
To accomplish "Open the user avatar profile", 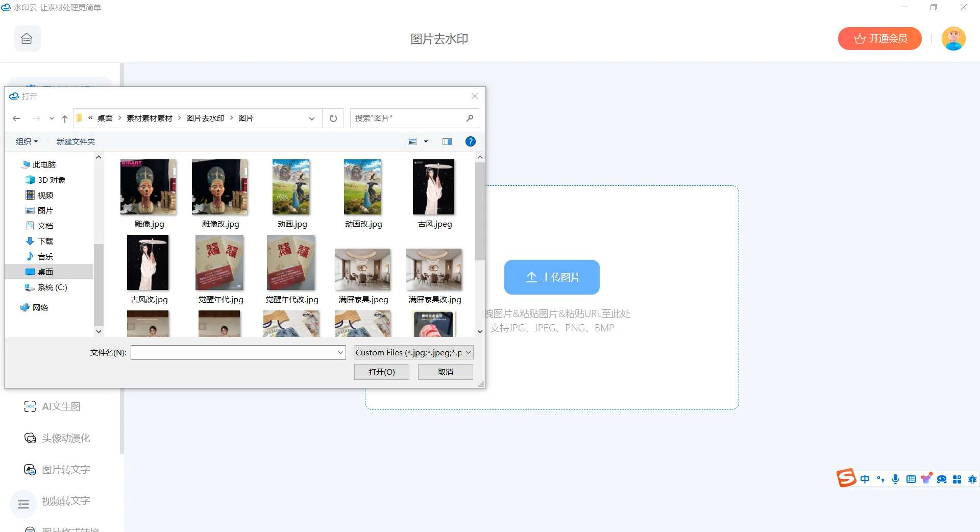I will [x=953, y=39].
